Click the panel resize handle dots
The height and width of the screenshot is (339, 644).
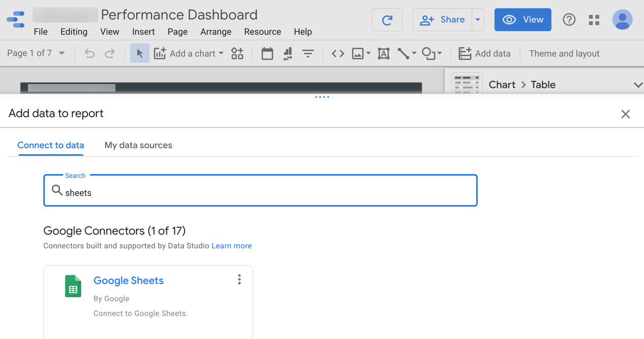click(322, 97)
